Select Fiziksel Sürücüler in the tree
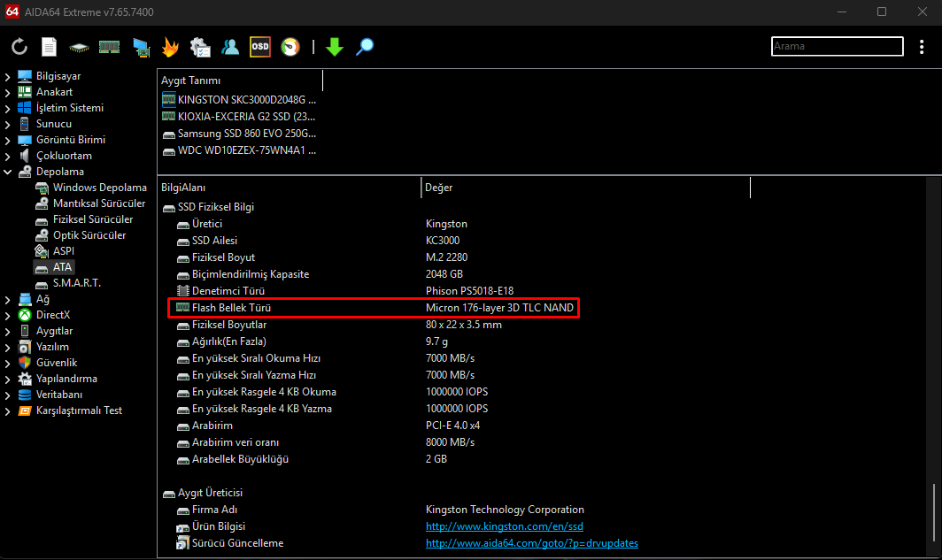Viewport: 942px width, 560px height. pyautogui.click(x=93, y=219)
